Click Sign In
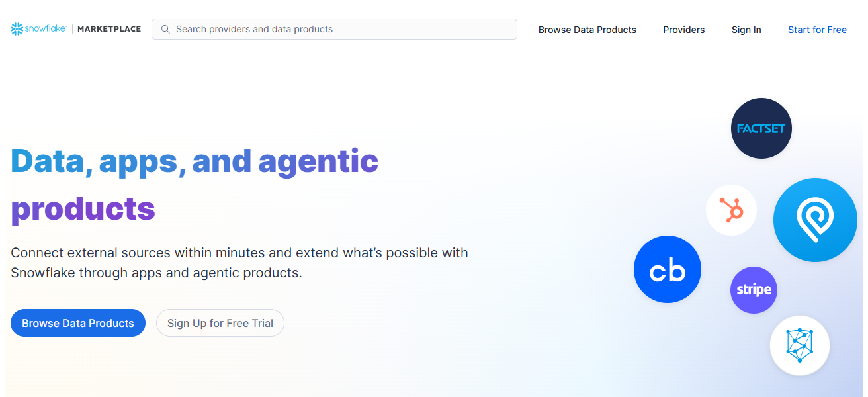This screenshot has height=397, width=868. click(746, 30)
